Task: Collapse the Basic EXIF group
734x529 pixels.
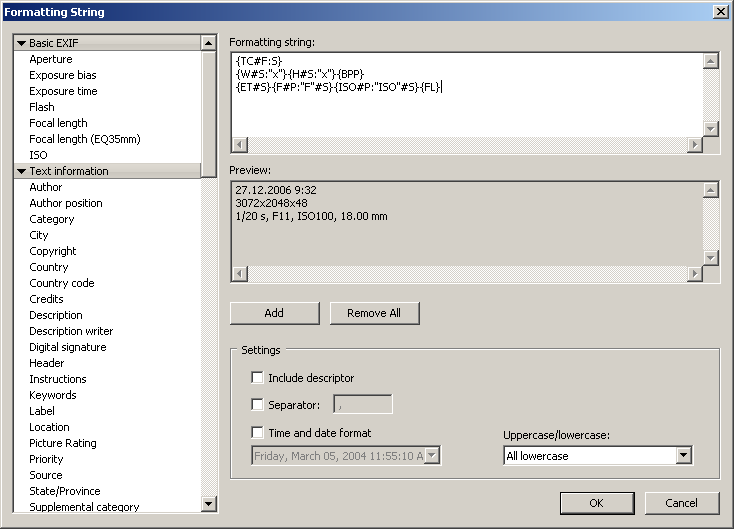Action: [x=21, y=43]
